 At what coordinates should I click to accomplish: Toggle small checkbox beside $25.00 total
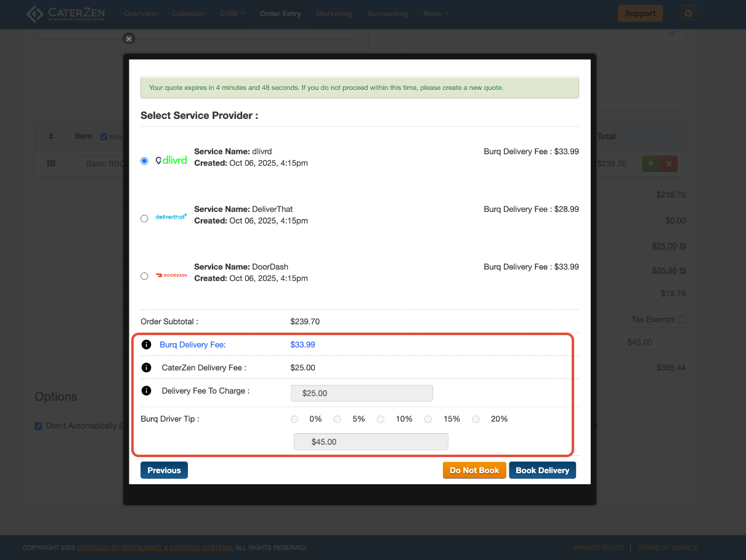tap(683, 246)
